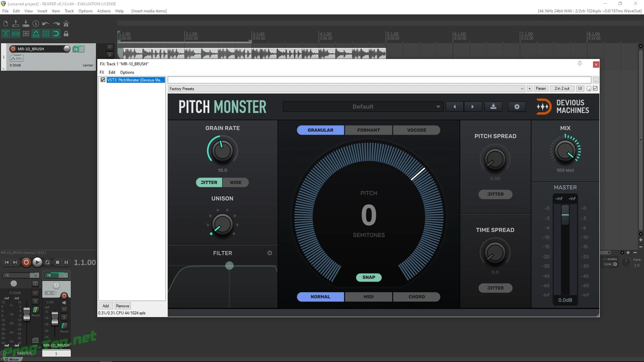The width and height of the screenshot is (644, 362).
Task: Click the Remove button in FX chain
Action: point(122,306)
